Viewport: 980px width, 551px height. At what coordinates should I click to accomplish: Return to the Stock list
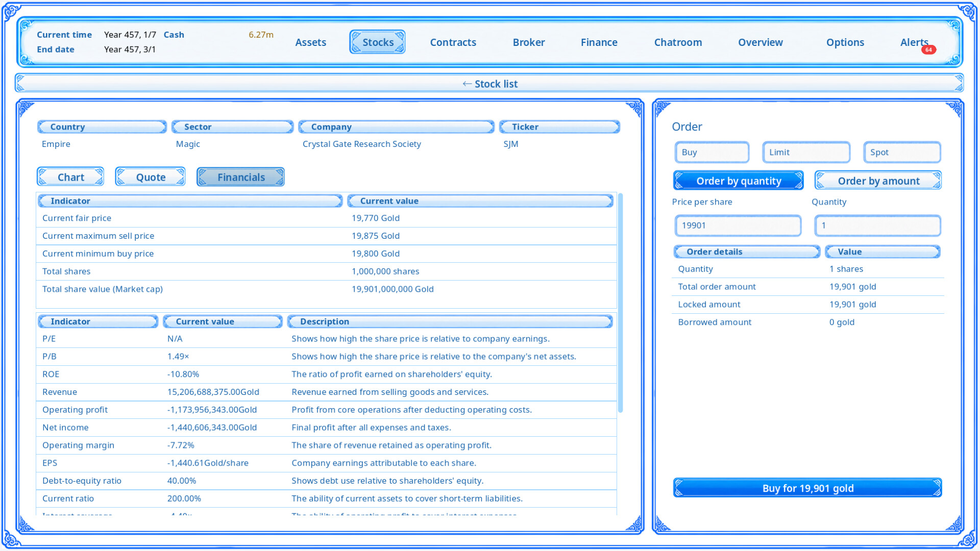(x=490, y=84)
